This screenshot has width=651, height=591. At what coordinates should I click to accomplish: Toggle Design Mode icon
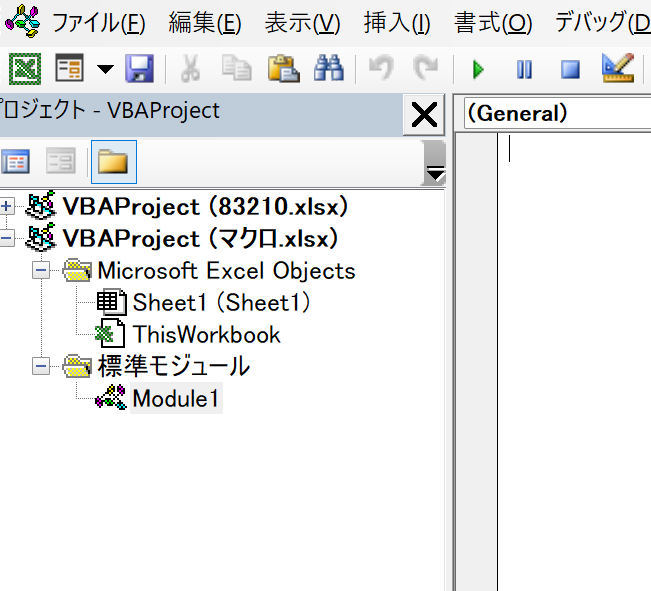tap(618, 68)
